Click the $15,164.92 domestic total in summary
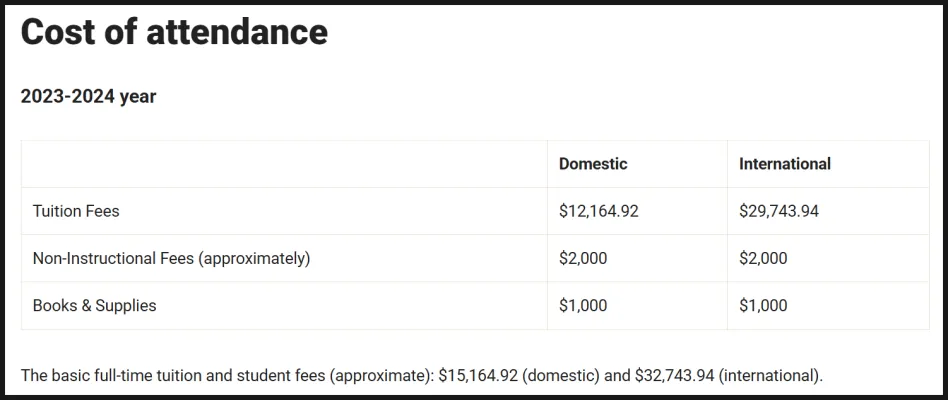 click(x=478, y=375)
